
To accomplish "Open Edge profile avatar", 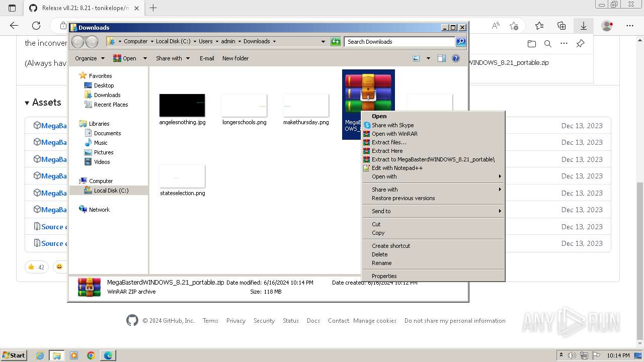I will (x=607, y=26).
